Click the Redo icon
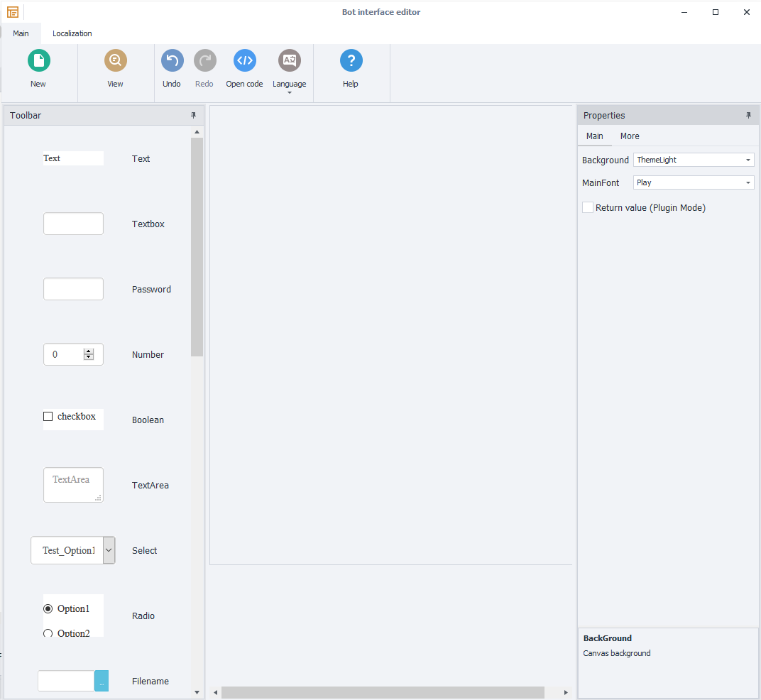Viewport: 761px width, 700px height. (204, 60)
